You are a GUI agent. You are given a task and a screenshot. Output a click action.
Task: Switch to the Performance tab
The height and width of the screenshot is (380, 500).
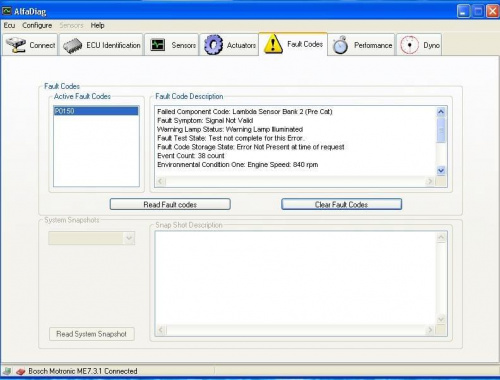pyautogui.click(x=361, y=45)
